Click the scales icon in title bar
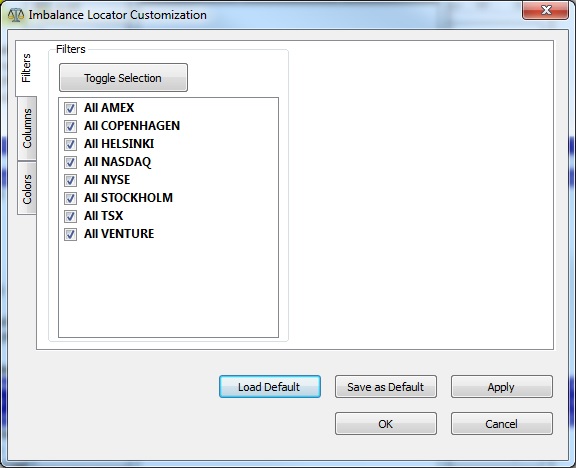The height and width of the screenshot is (468, 577). (15, 15)
